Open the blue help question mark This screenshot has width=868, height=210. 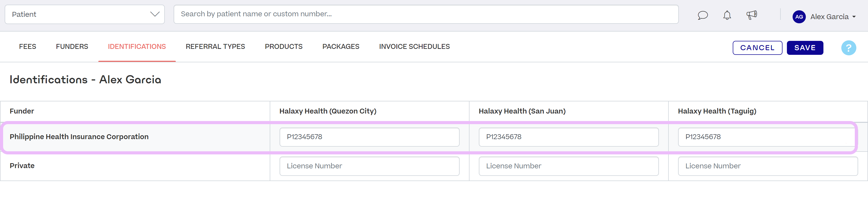pos(849,48)
